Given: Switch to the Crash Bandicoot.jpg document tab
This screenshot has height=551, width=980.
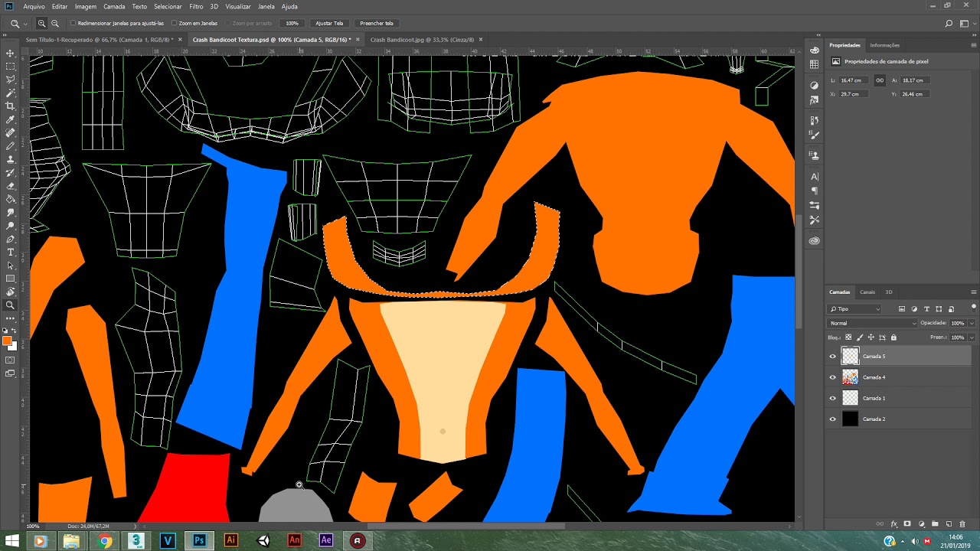Looking at the screenshot, I should click(422, 40).
